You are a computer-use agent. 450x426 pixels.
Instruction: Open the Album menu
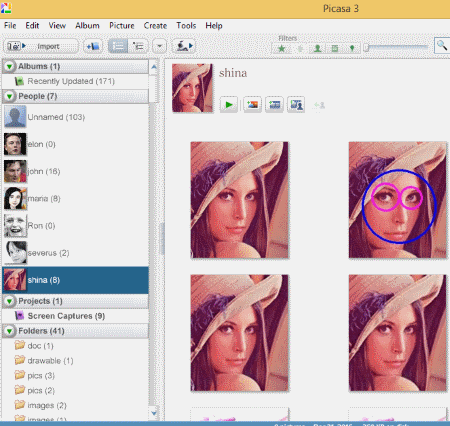tap(87, 26)
